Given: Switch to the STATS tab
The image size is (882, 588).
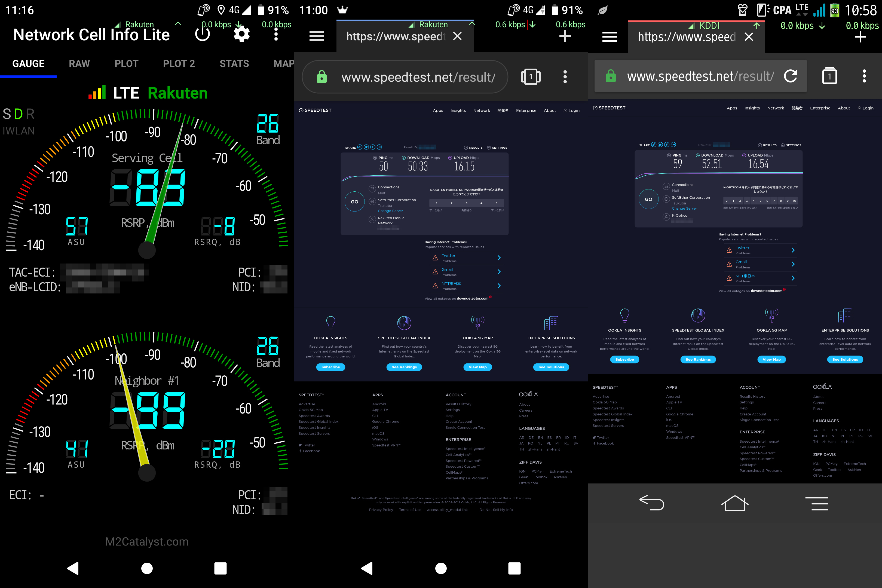Looking at the screenshot, I should 234,64.
